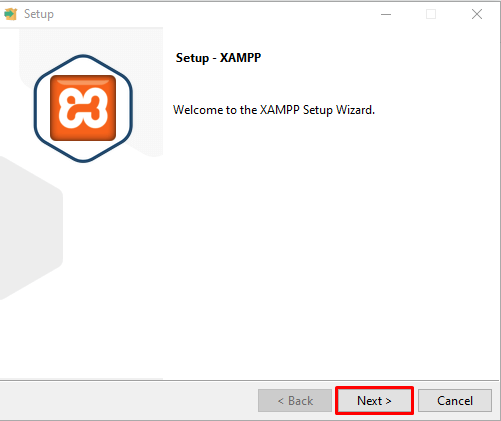Viewport: 501px width, 421px height.
Task: Click the "Setup - XAMPP" heading
Action: (x=218, y=58)
